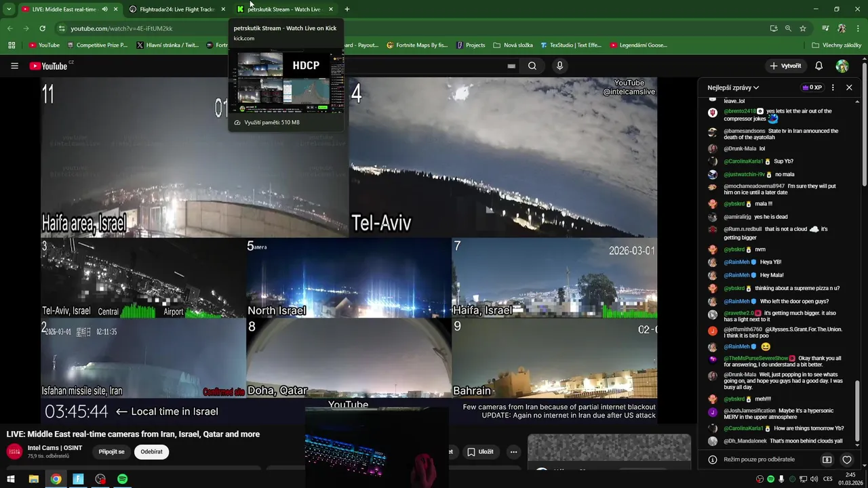Reload the current page
The image size is (868, 488).
click(x=42, y=28)
